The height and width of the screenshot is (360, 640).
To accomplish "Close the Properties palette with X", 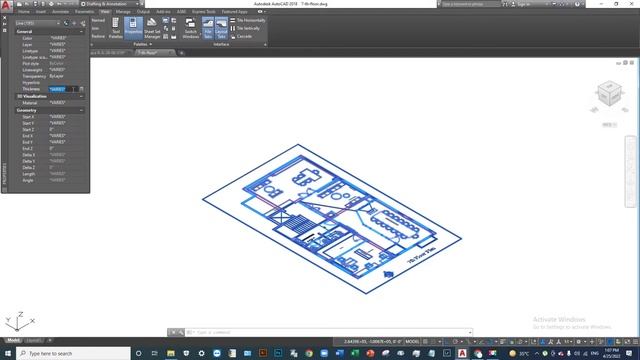I will click(4, 18).
